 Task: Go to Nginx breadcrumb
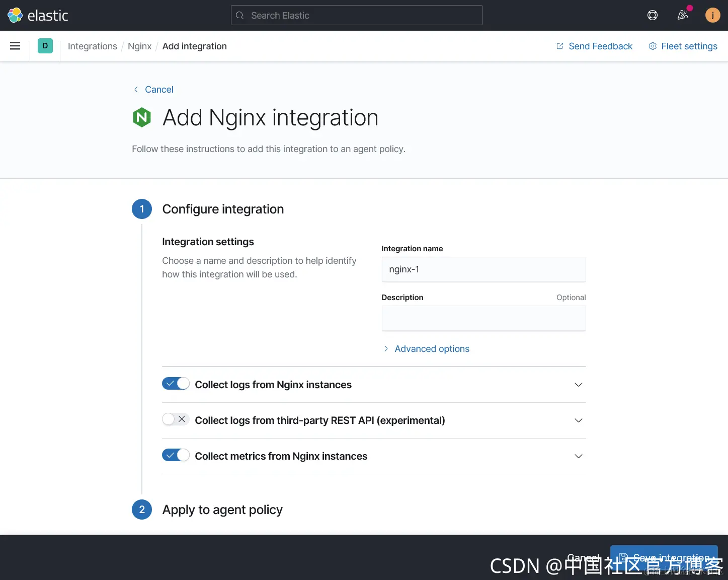[x=139, y=46]
